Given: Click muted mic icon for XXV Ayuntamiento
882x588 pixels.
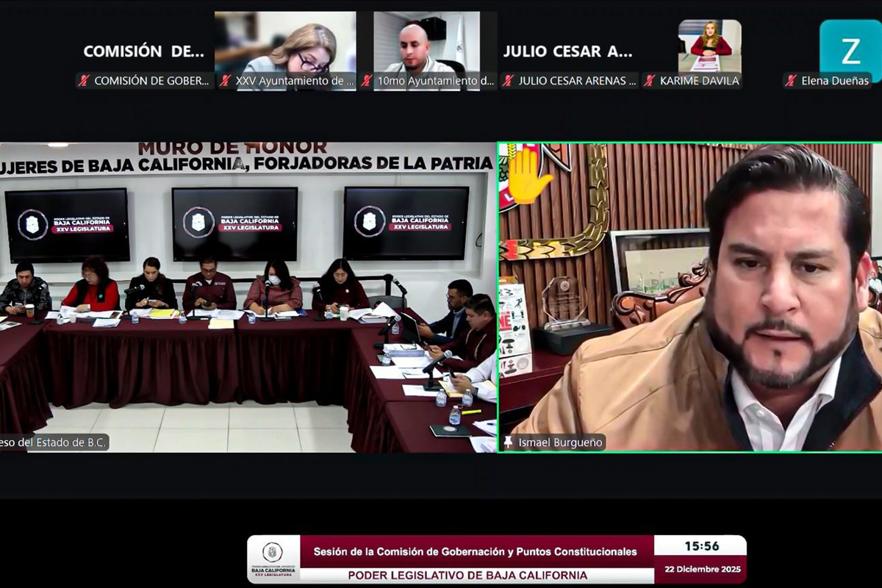Looking at the screenshot, I should [225, 81].
